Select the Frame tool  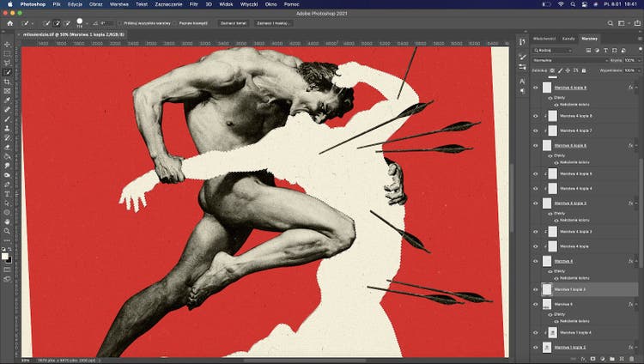tap(7, 91)
